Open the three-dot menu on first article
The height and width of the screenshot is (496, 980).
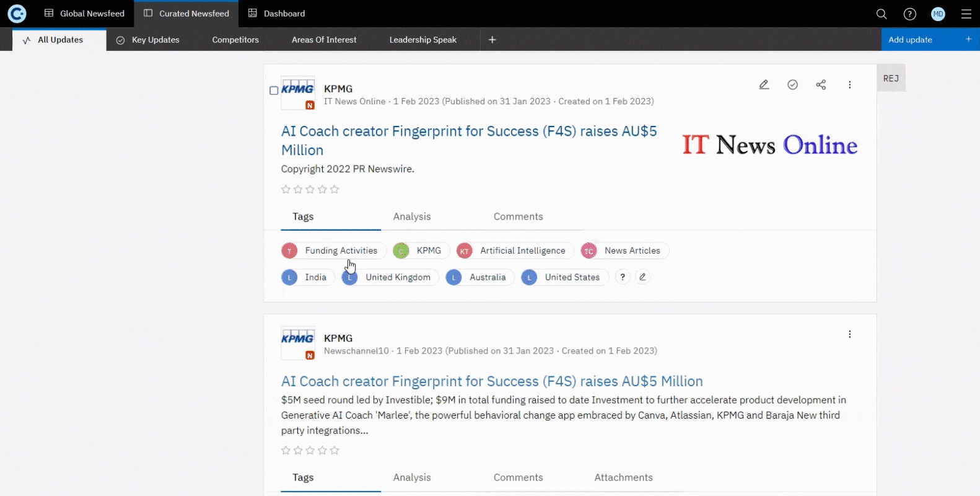[850, 84]
